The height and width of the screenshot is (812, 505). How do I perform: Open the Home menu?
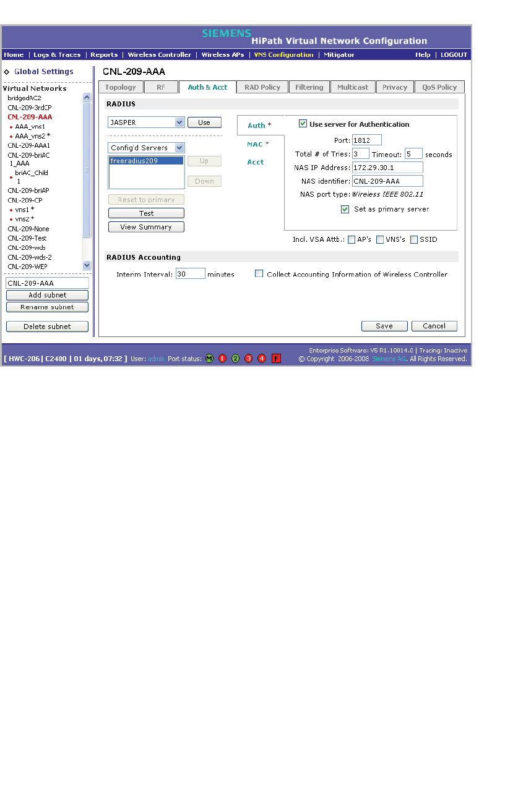tap(14, 54)
